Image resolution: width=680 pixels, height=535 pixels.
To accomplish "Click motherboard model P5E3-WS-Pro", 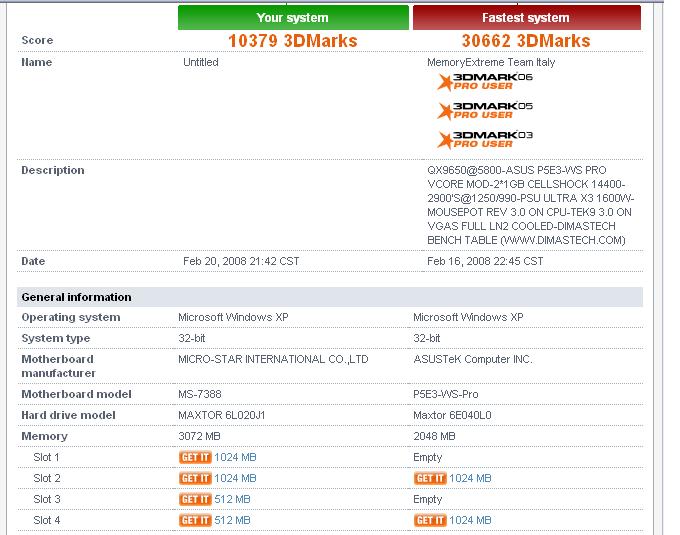I will click(446, 394).
